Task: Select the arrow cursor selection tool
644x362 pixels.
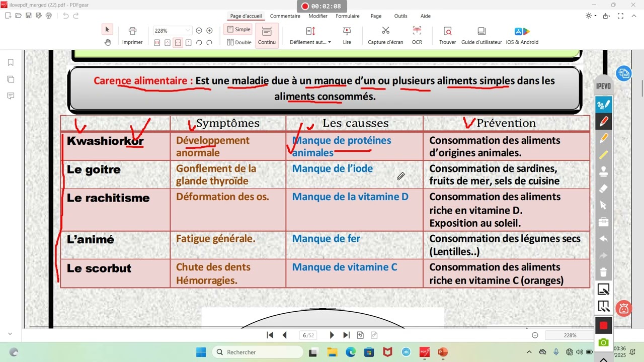Action: (x=107, y=30)
